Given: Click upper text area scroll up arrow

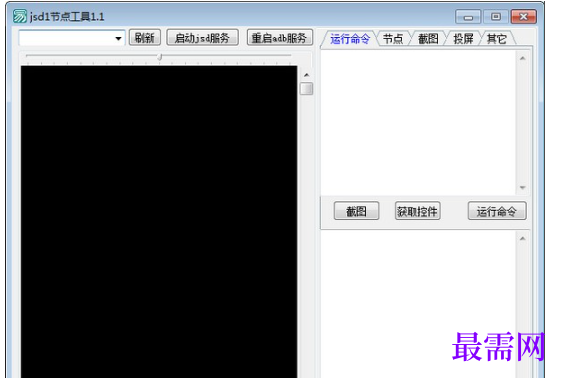Looking at the screenshot, I should point(523,58).
